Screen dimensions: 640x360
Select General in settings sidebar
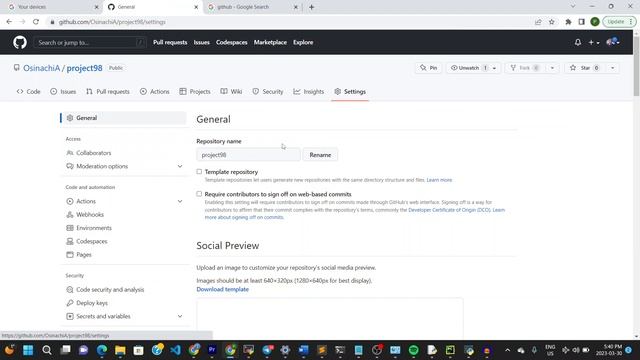pyautogui.click(x=123, y=118)
